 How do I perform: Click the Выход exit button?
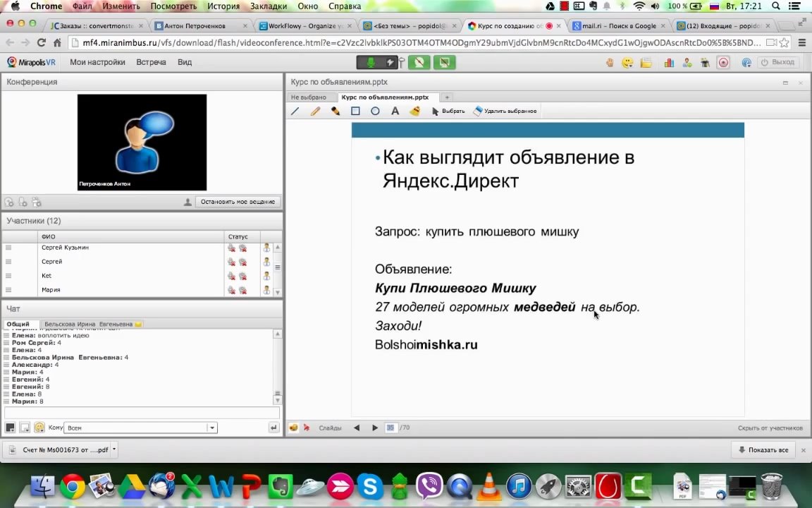click(778, 62)
